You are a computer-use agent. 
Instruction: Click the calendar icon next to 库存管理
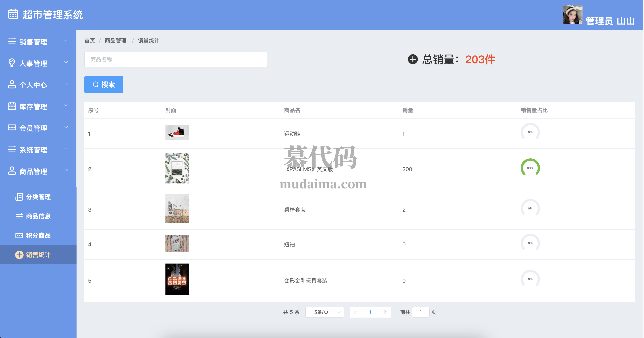click(x=12, y=106)
